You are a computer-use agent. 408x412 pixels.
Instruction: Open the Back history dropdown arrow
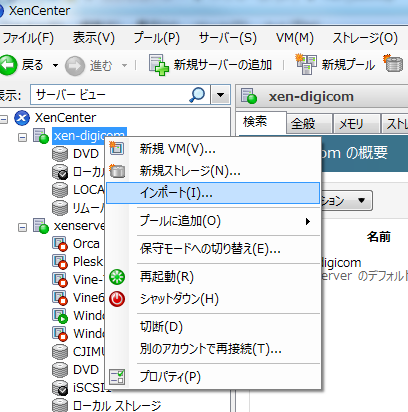55,65
